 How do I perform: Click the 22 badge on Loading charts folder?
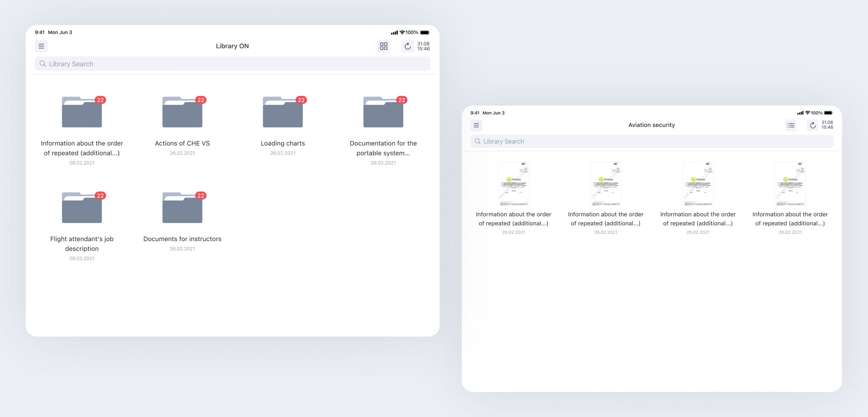click(x=301, y=100)
